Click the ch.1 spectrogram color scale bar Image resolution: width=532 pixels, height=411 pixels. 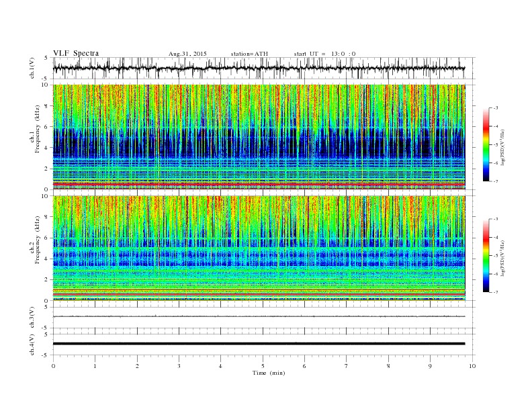(486, 144)
